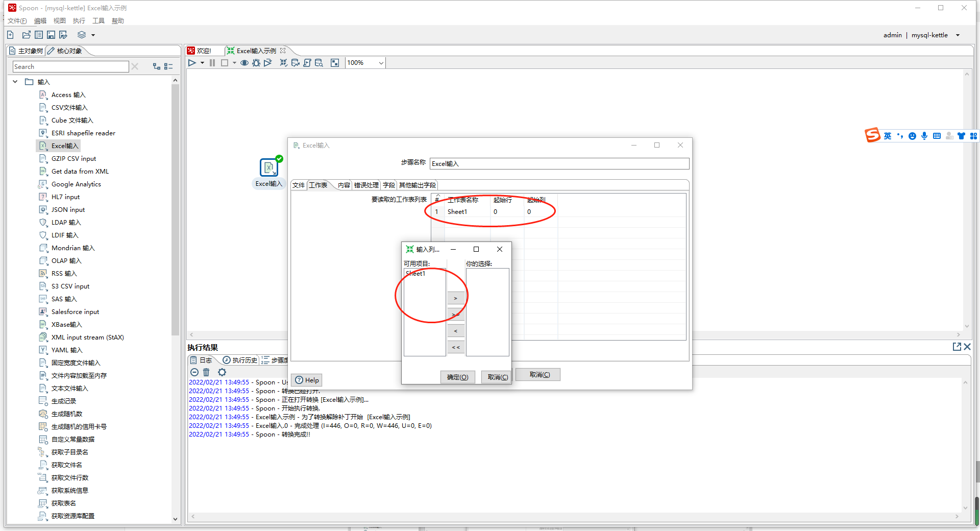
Task: Click 确定(O) in the sheet selection dialog
Action: coord(457,377)
